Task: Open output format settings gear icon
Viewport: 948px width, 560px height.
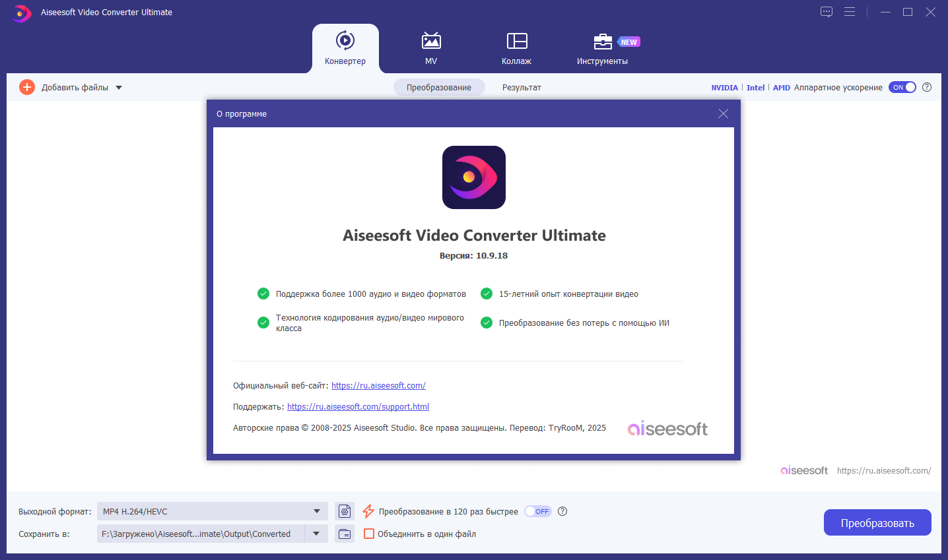Action: pos(345,511)
